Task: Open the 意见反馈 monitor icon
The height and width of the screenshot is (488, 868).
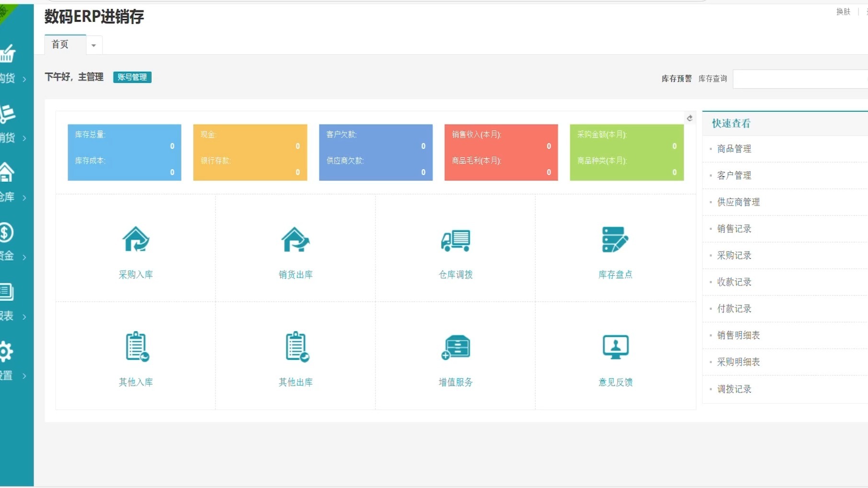Action: (x=615, y=347)
